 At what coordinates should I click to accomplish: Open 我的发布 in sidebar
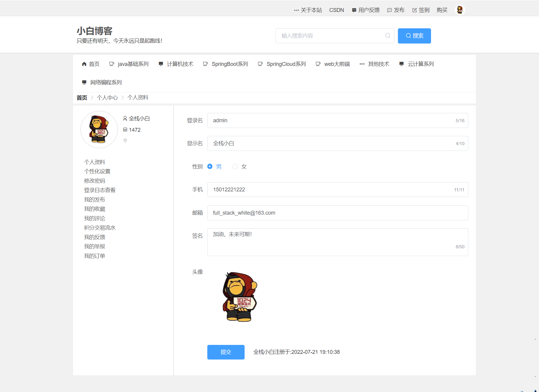point(95,200)
